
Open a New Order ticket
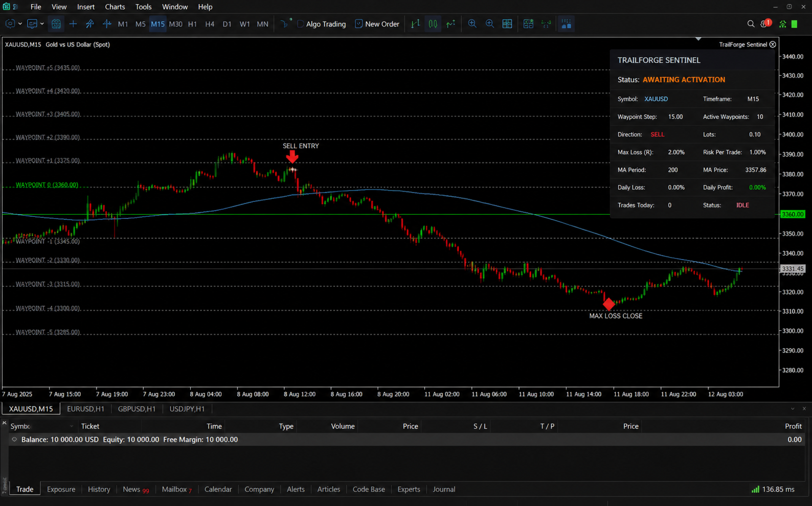point(377,24)
